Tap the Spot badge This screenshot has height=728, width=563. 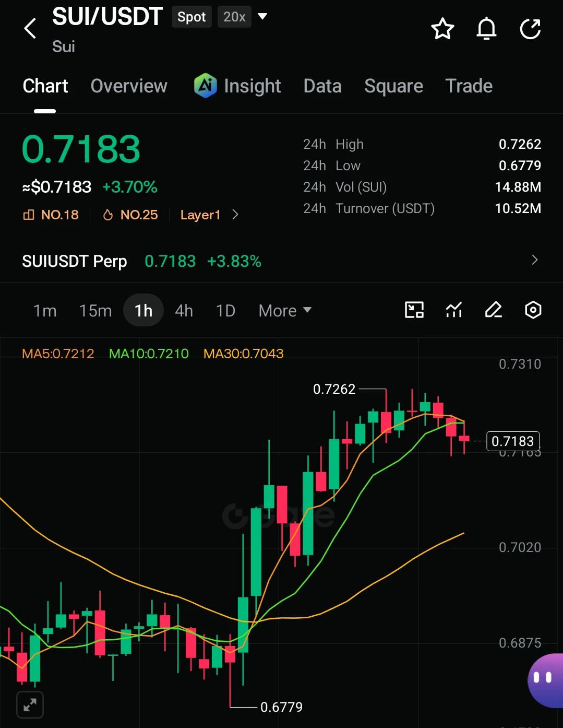pos(191,17)
